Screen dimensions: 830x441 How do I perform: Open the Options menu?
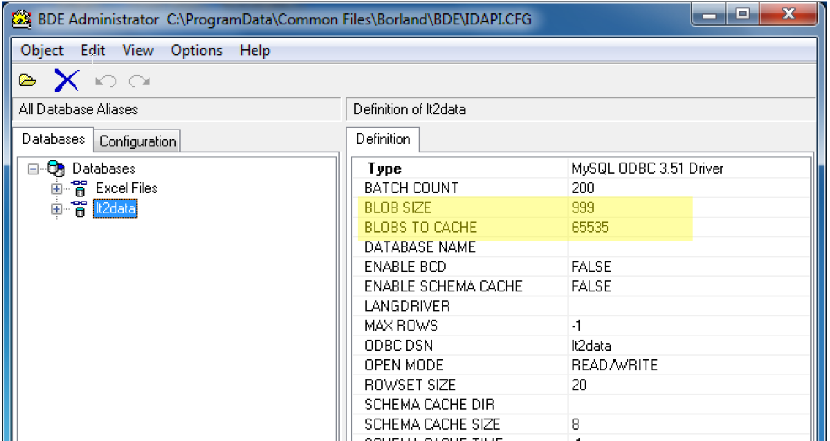coord(196,50)
